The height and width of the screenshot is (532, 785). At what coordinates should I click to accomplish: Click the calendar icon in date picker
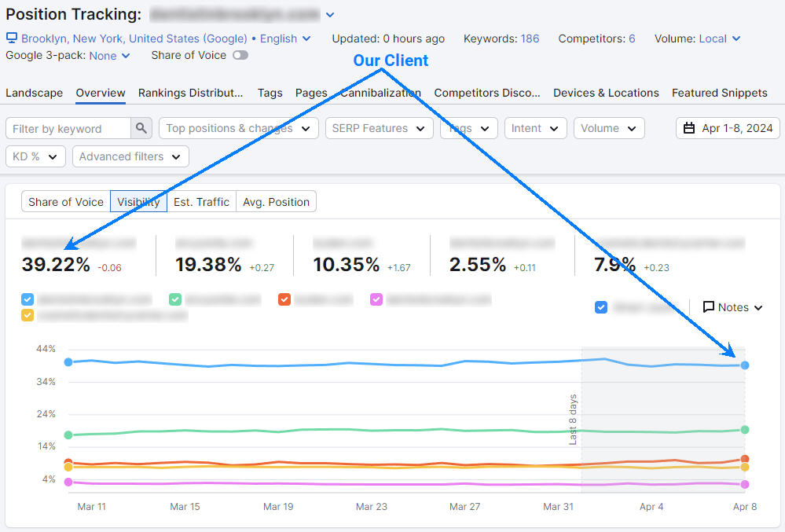689,128
